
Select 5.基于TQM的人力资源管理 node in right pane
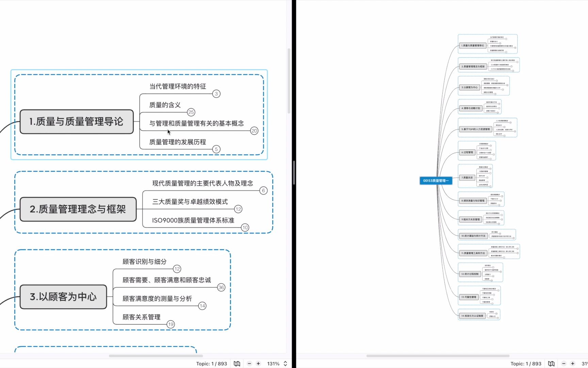coord(476,129)
